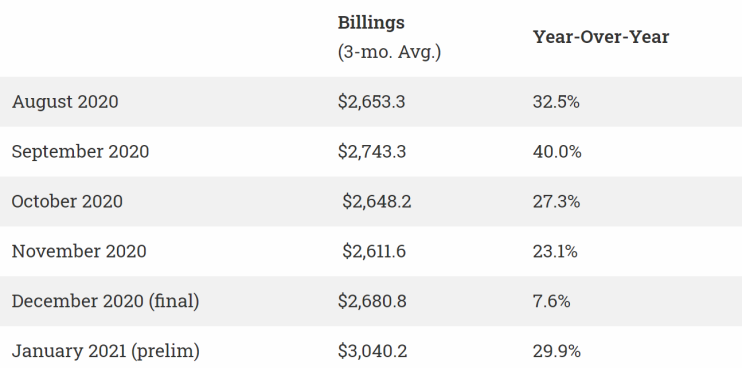743x369 pixels.
Task: Click the $2,653.3 billings value
Action: 372,102
